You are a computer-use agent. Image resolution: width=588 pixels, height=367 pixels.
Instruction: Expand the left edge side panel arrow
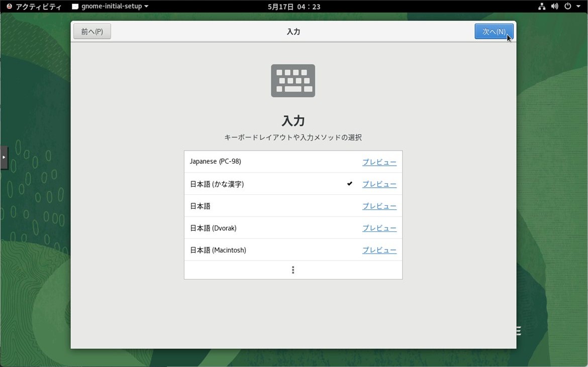coord(4,157)
